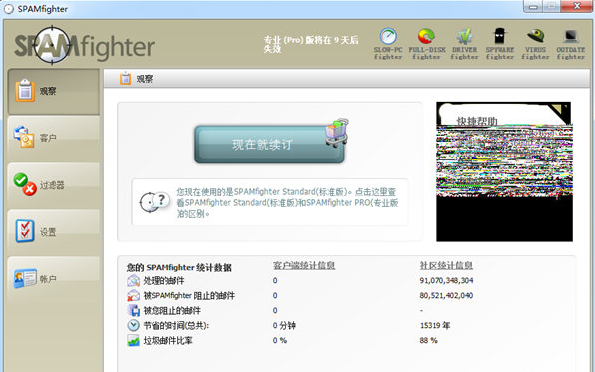Click the 观察 clipboard icon in header
This screenshot has width=595, height=372.
point(125,79)
